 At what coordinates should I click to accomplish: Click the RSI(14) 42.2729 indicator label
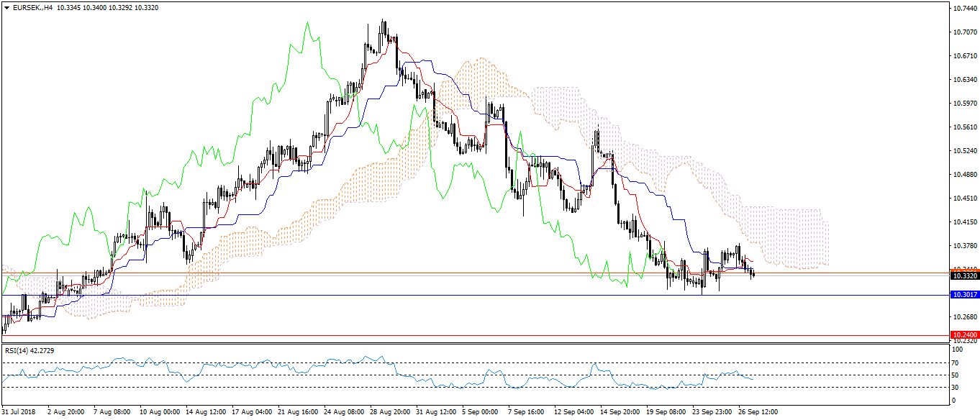(x=30, y=350)
